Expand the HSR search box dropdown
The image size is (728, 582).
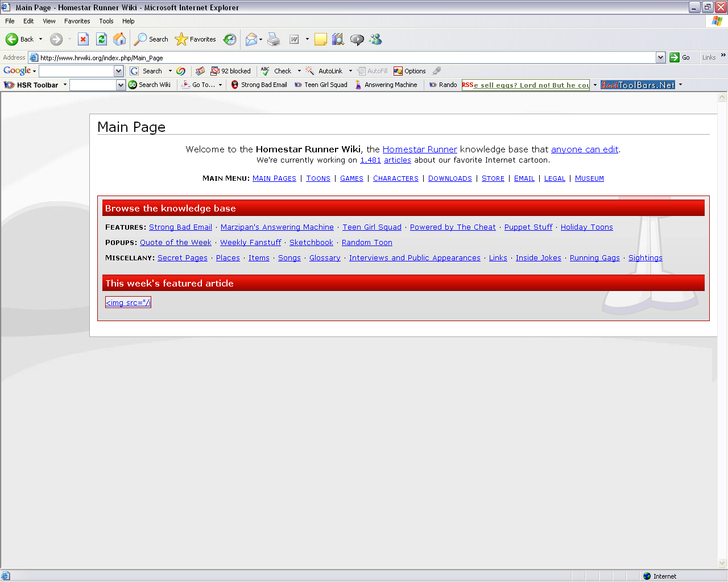click(x=121, y=85)
